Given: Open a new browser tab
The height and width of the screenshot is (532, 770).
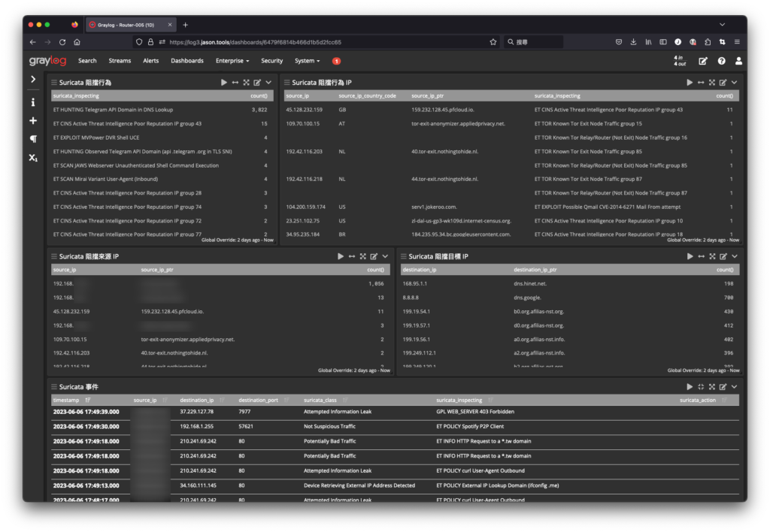Looking at the screenshot, I should coord(185,25).
